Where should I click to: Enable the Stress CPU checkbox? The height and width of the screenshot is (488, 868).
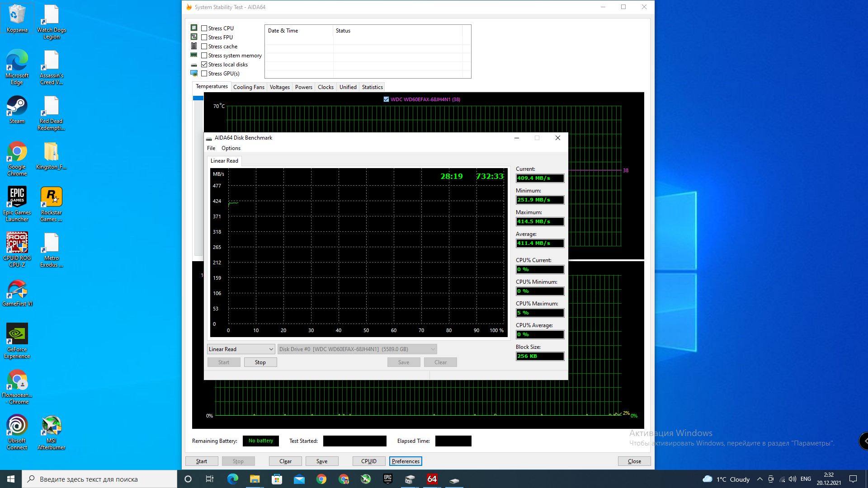pos(204,28)
